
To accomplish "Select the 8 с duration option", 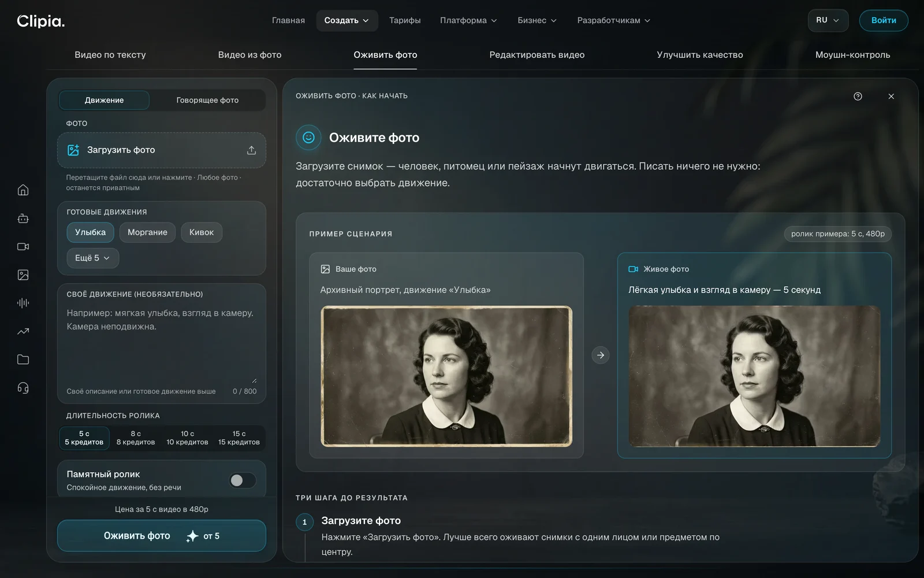I will click(136, 438).
